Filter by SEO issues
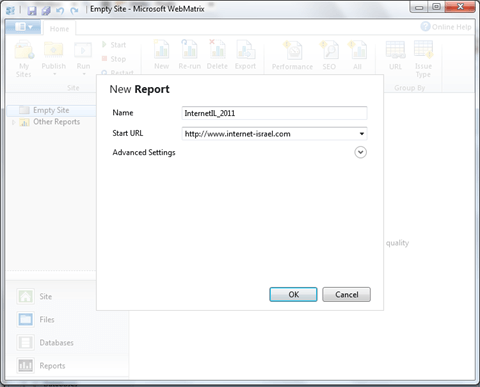The width and height of the screenshot is (480, 387). tap(329, 56)
